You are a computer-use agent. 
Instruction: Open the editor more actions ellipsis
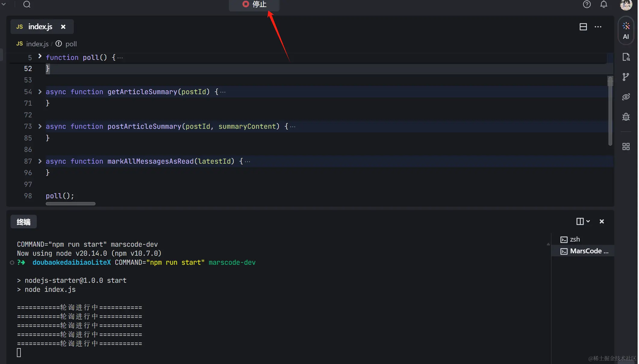coord(598,27)
